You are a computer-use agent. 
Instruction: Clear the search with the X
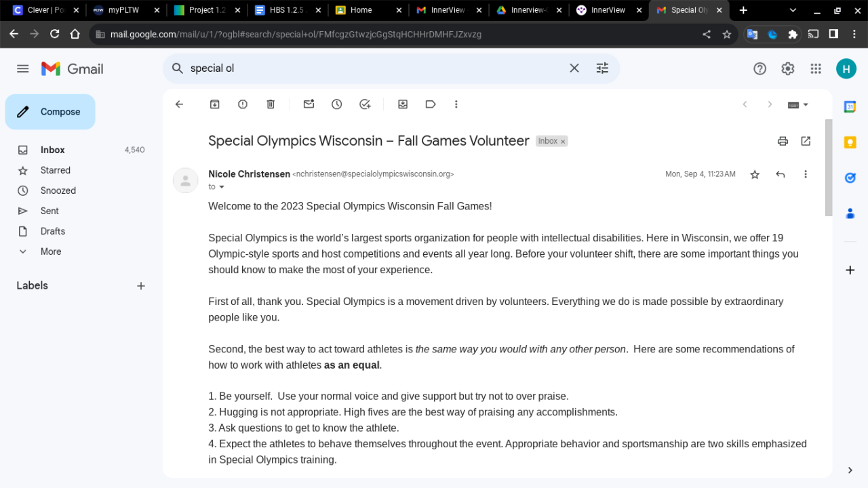(574, 68)
